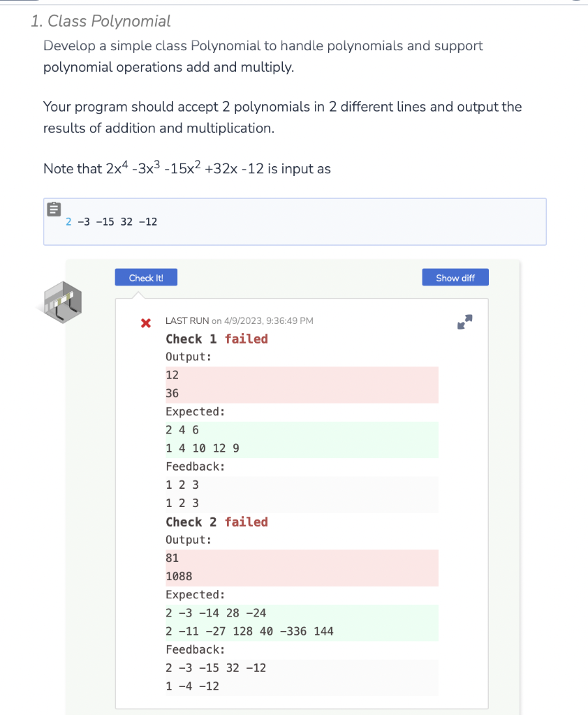Select the LAST RUN timestamp text
588x715 pixels.
click(238, 320)
